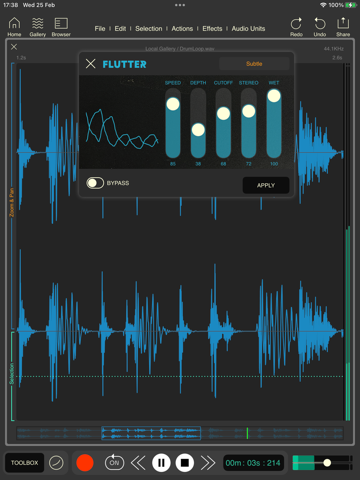Click the Flutter waveform preview graph
The height and width of the screenshot is (480, 360).
point(122,128)
